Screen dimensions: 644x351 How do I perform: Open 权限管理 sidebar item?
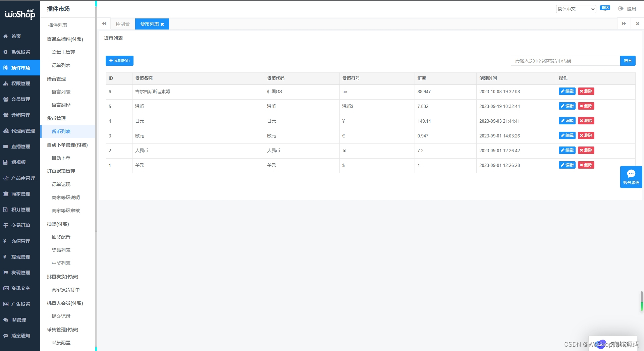(20, 83)
